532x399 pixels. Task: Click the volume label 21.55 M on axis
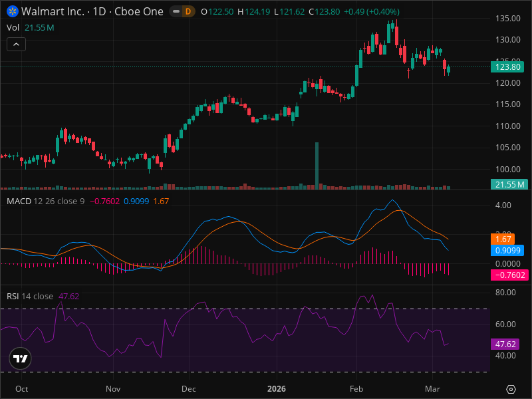coord(509,185)
